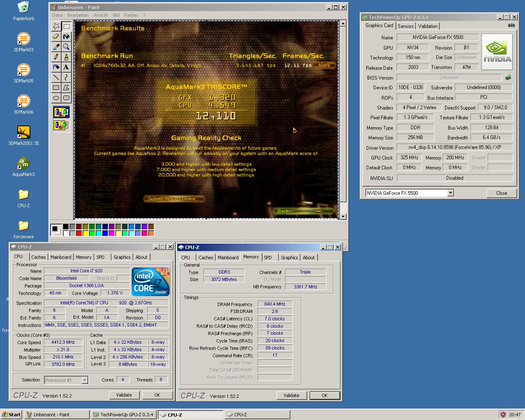Choose the opaque selection option in Paint
The width and height of the screenshot is (525, 420).
click(x=61, y=112)
